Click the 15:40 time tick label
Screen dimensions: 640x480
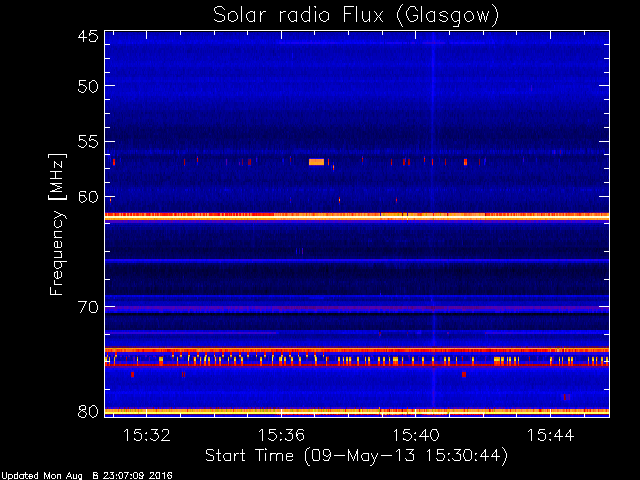(x=416, y=436)
